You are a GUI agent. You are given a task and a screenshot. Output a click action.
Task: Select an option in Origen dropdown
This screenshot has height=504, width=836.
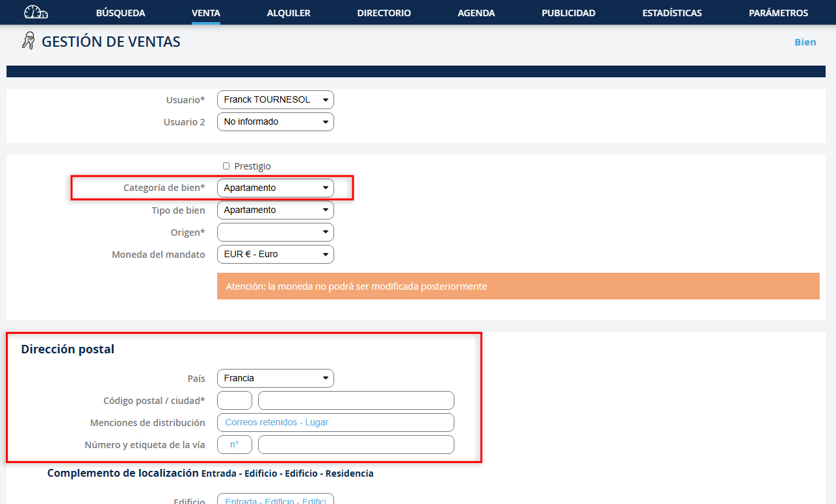tap(275, 232)
